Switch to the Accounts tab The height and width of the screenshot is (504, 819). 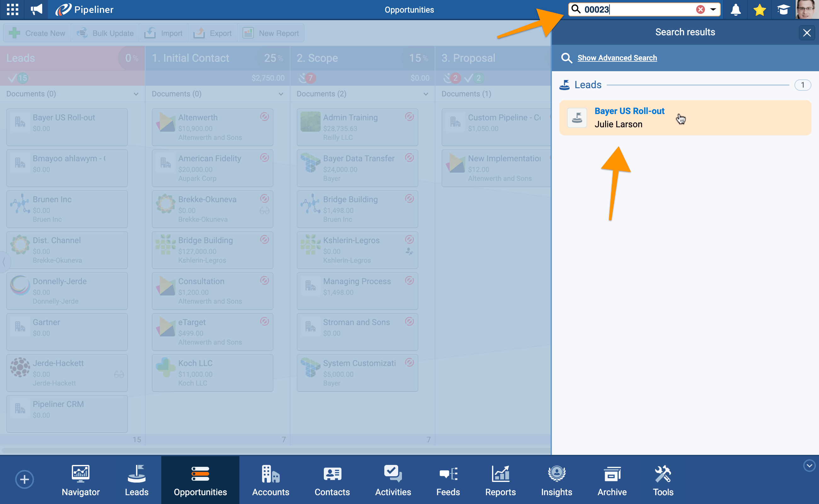[x=270, y=480]
